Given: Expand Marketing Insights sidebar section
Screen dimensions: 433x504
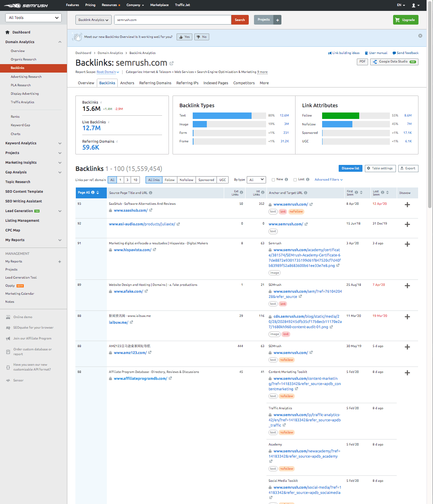Looking at the screenshot, I should coord(60,162).
